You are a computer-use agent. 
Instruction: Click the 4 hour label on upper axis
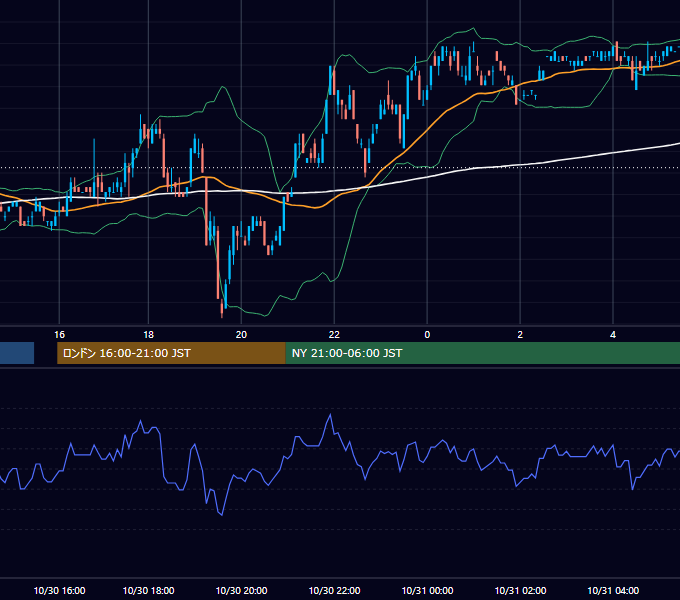pyautogui.click(x=613, y=335)
